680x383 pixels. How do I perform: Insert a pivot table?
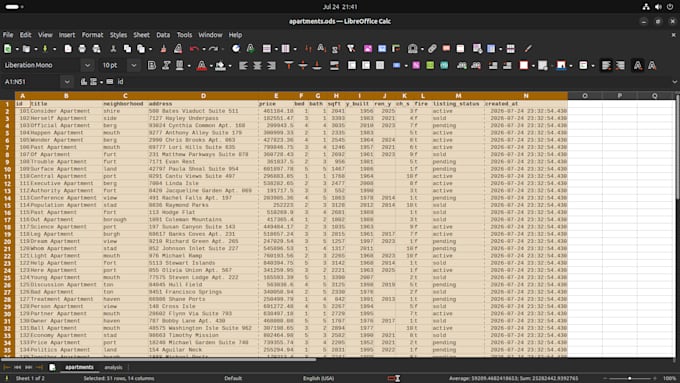pos(396,49)
